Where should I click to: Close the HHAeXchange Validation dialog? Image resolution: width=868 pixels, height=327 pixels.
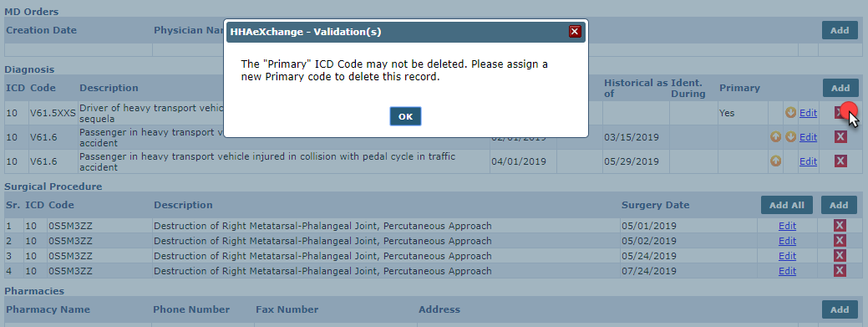(x=575, y=32)
